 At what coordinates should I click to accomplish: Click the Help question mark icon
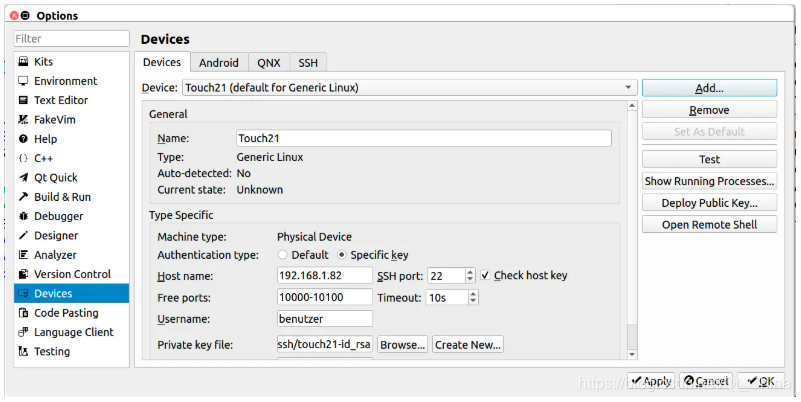pyautogui.click(x=23, y=139)
